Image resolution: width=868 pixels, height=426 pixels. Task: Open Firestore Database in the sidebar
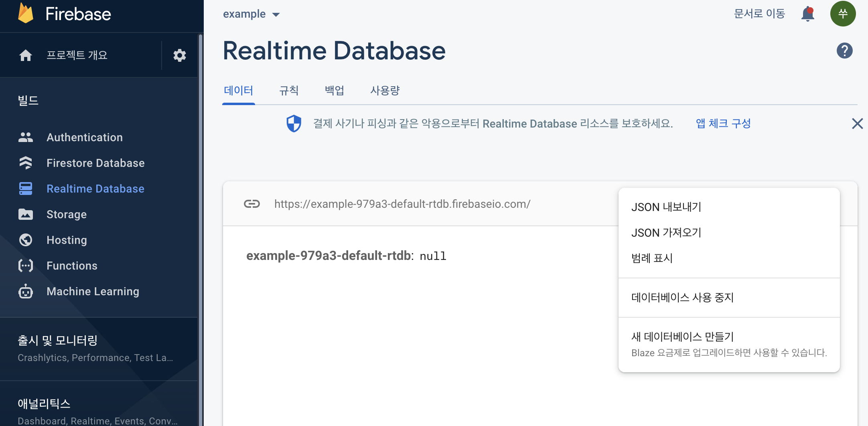click(99, 163)
